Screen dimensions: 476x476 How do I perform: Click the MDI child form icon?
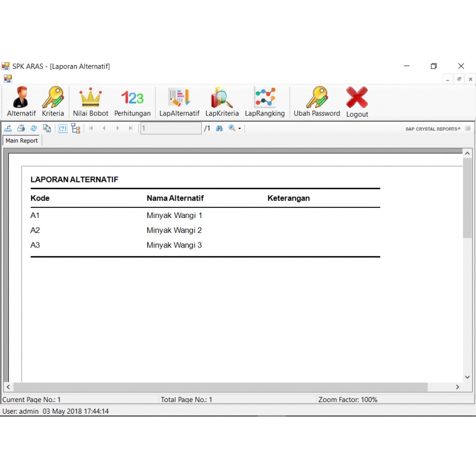(8, 79)
